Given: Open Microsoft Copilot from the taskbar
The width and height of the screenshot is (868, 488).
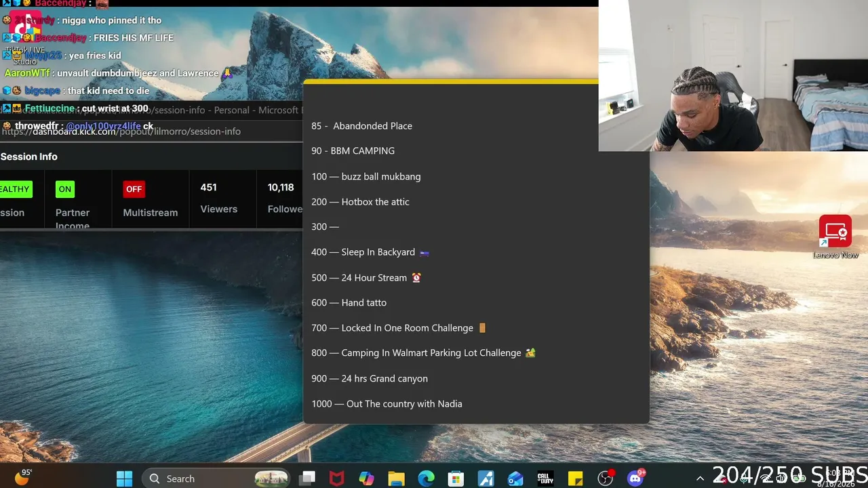Looking at the screenshot, I should (366, 479).
